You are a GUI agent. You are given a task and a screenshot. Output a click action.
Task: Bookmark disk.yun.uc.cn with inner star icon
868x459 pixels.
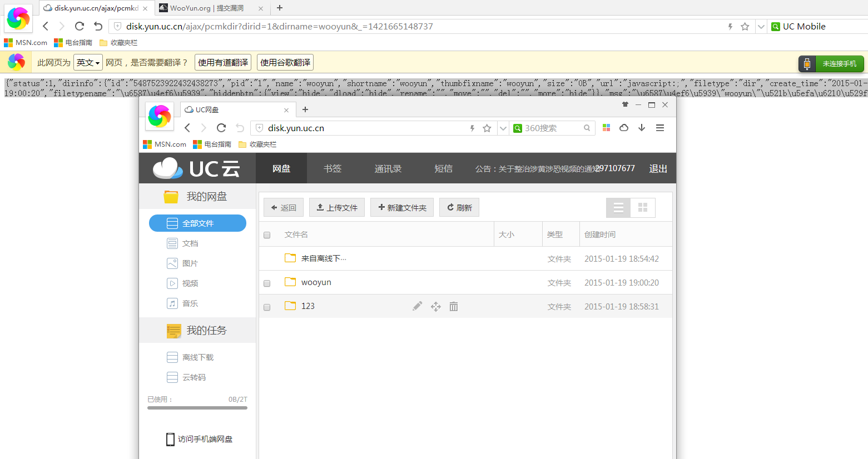(x=487, y=128)
